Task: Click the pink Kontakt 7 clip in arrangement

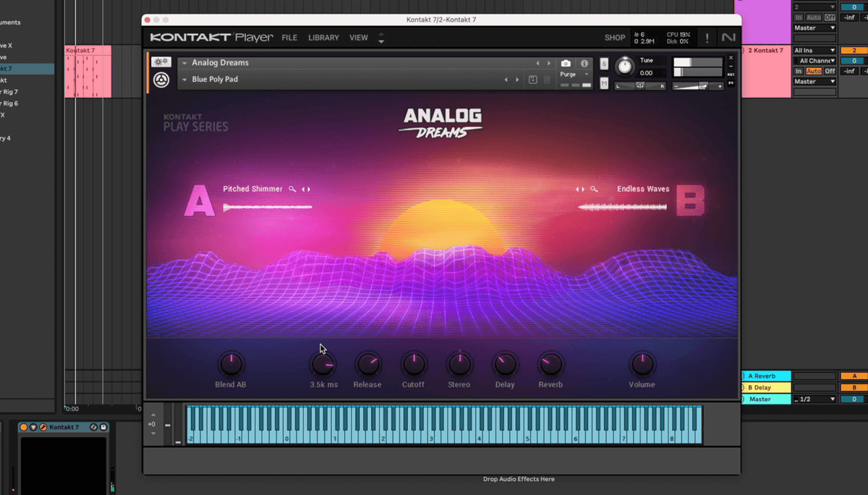Action: click(x=88, y=72)
